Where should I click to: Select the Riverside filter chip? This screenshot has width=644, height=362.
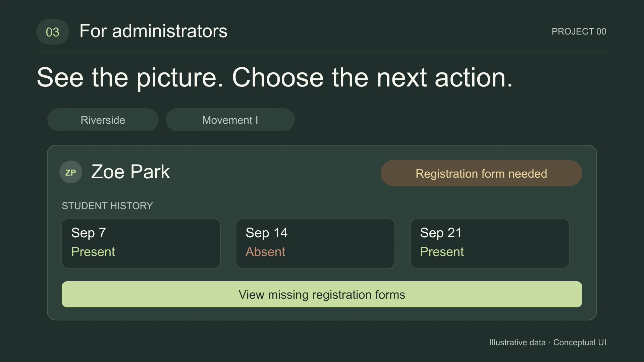coord(103,120)
